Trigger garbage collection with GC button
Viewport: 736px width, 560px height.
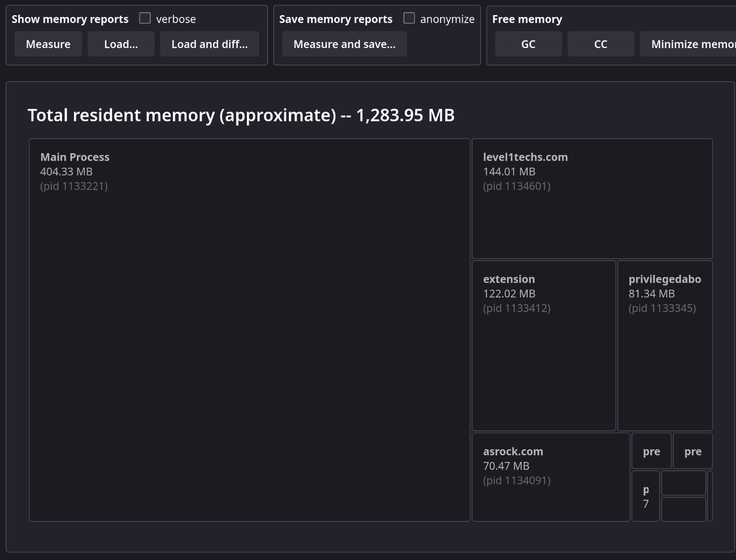tap(528, 44)
